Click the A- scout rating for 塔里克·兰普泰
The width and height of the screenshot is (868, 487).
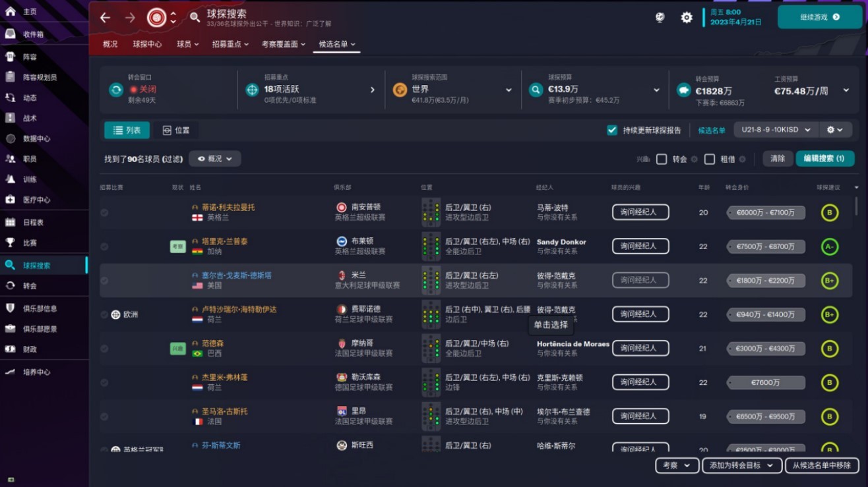829,246
